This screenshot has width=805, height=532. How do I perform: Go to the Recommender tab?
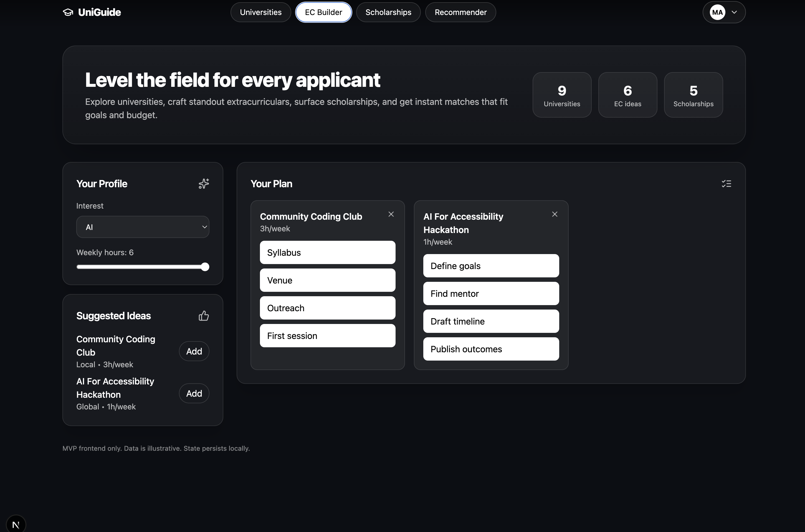[x=460, y=12]
